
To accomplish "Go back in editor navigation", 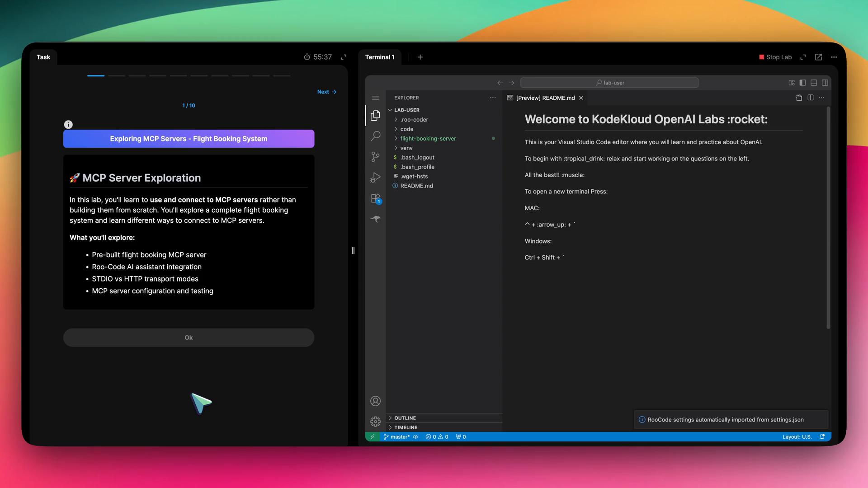I will (x=500, y=83).
